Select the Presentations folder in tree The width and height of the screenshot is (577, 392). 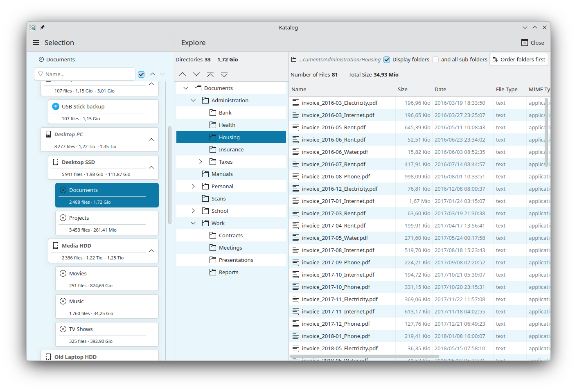[x=231, y=260]
